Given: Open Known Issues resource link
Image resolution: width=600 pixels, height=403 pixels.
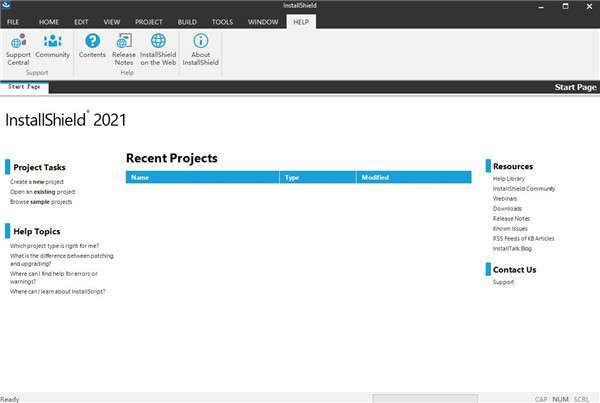Looking at the screenshot, I should click(510, 228).
